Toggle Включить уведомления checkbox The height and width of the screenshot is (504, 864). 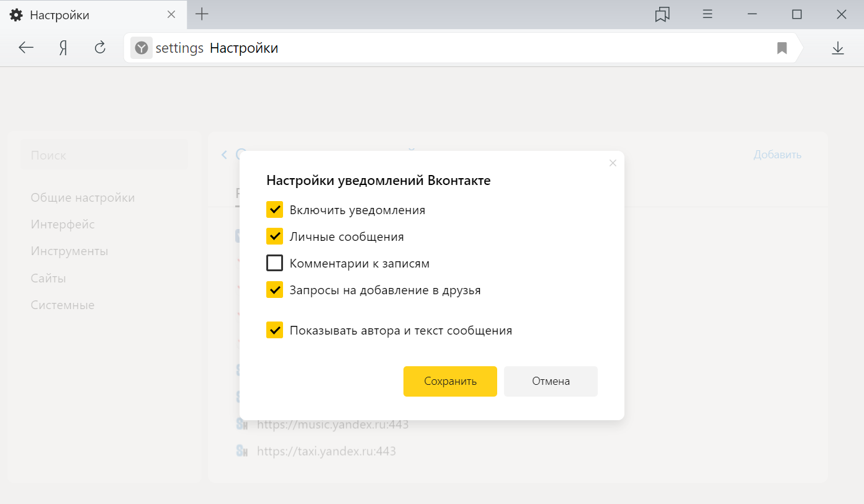(x=275, y=210)
